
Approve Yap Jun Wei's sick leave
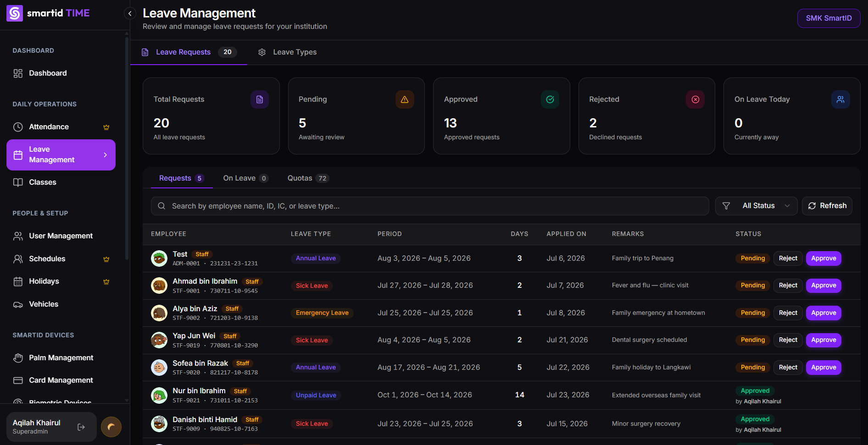pos(823,340)
